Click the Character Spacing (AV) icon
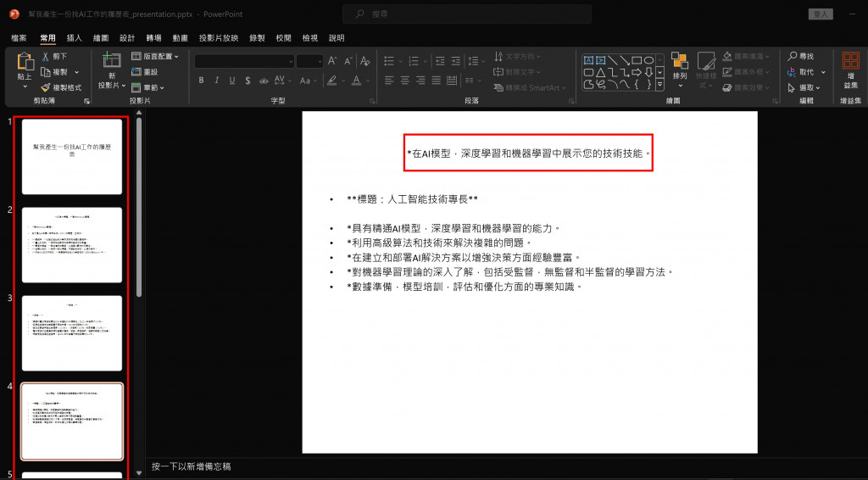This screenshot has height=480, width=868. (x=279, y=81)
